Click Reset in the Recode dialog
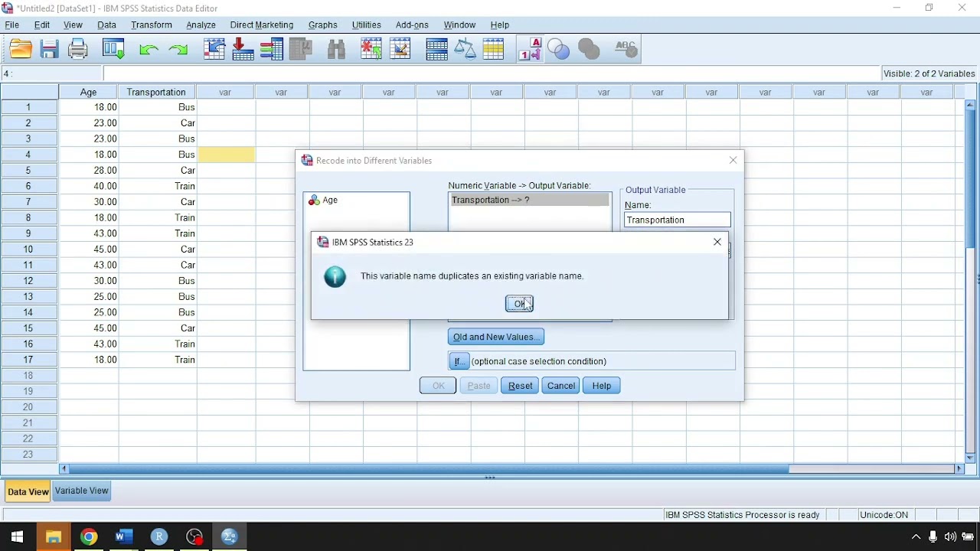This screenshot has width=980, height=551. coord(521,386)
